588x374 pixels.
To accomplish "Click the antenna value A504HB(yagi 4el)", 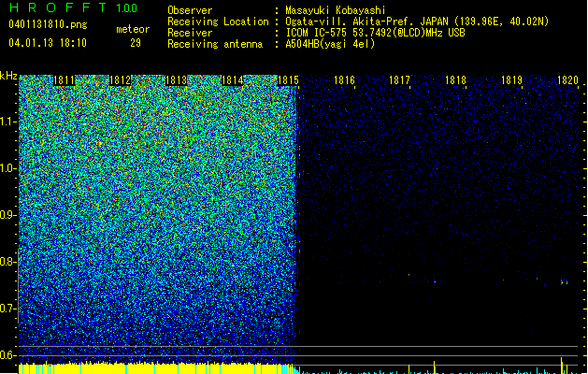I will tap(330, 44).
